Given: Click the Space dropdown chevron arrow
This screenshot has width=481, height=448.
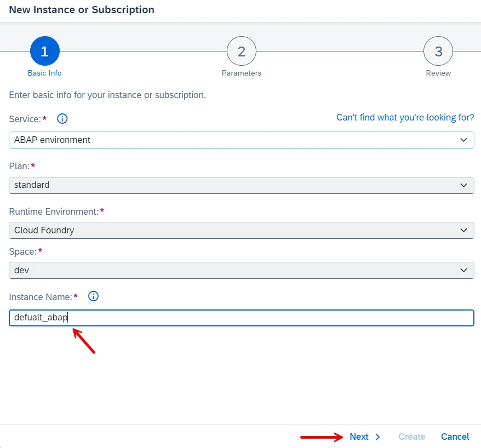Looking at the screenshot, I should click(463, 270).
